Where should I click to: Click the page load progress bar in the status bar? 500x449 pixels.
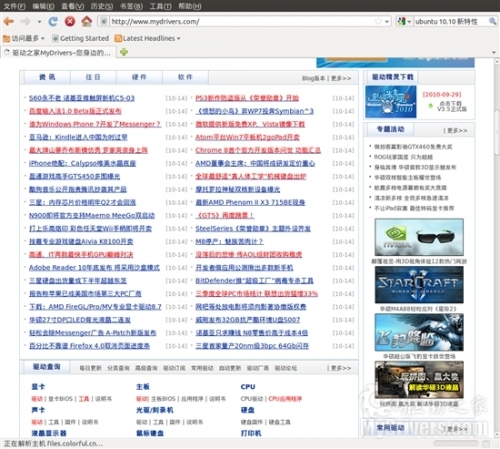point(455,444)
